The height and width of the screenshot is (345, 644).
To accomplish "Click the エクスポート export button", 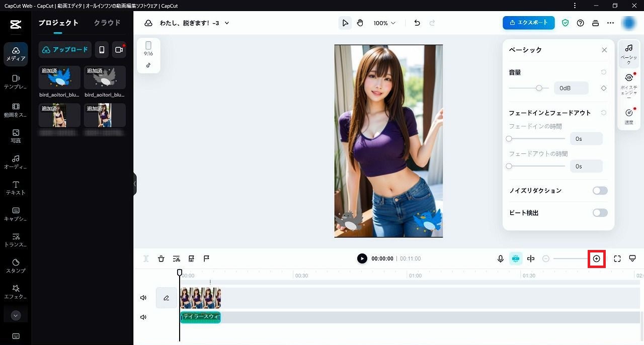I will [x=528, y=23].
